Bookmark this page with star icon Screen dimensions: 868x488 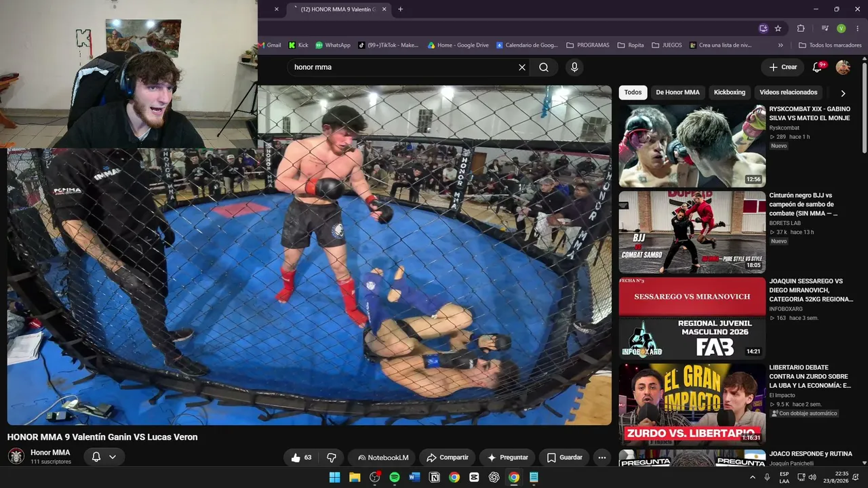point(778,28)
